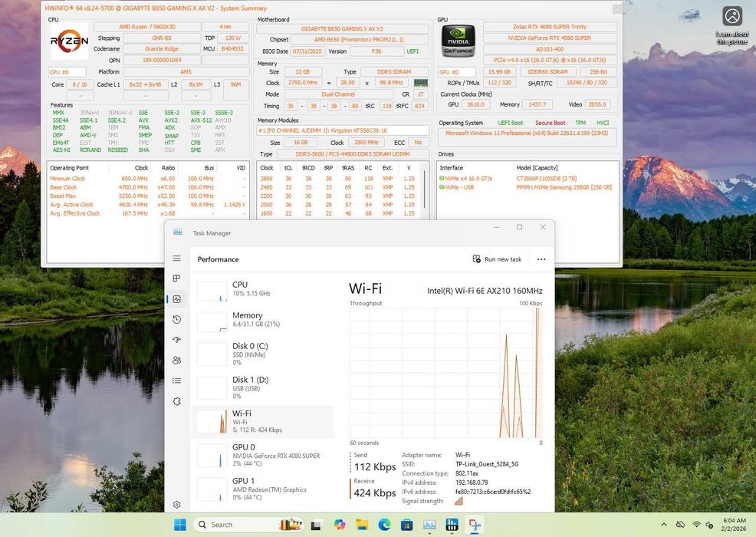
Task: Click Receive 424 Kbps value
Action: (x=375, y=493)
